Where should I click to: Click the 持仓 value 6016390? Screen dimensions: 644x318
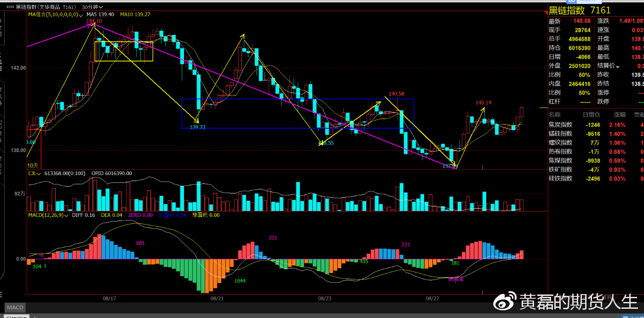pyautogui.click(x=579, y=48)
